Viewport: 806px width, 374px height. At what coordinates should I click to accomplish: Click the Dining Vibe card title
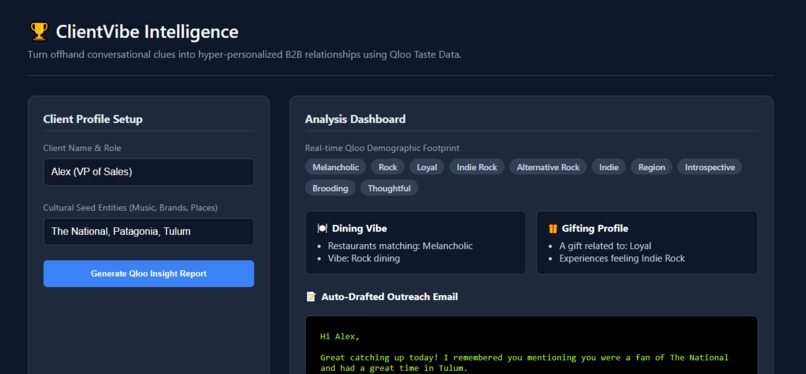pos(359,229)
